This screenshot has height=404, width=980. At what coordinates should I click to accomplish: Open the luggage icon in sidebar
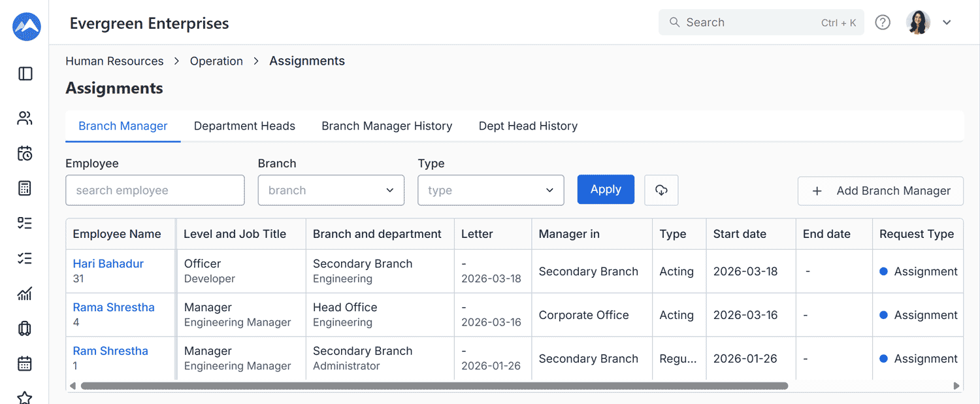pos(25,328)
